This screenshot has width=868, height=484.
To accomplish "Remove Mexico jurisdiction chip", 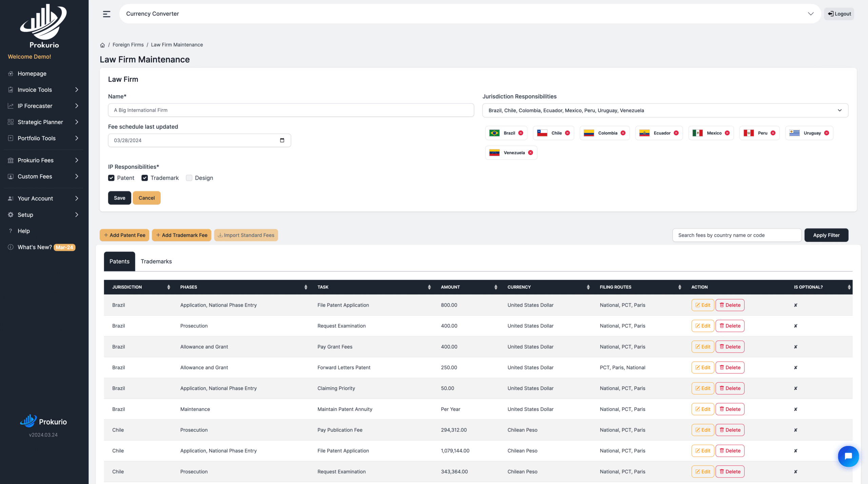I will [727, 133].
